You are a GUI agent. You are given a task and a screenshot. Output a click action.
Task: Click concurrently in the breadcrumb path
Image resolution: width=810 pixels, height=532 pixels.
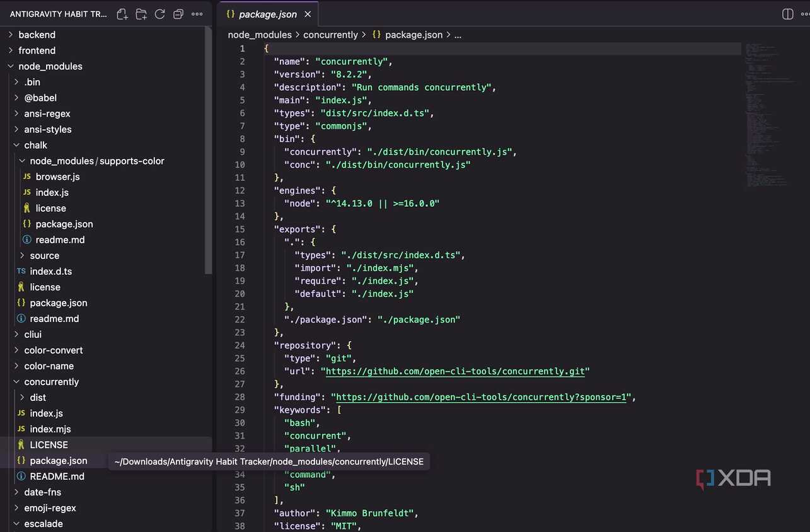point(330,35)
